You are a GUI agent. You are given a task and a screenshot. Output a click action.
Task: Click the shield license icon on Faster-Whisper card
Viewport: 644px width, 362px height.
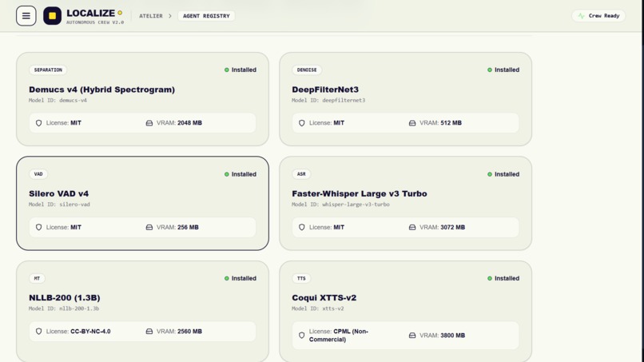click(x=301, y=227)
